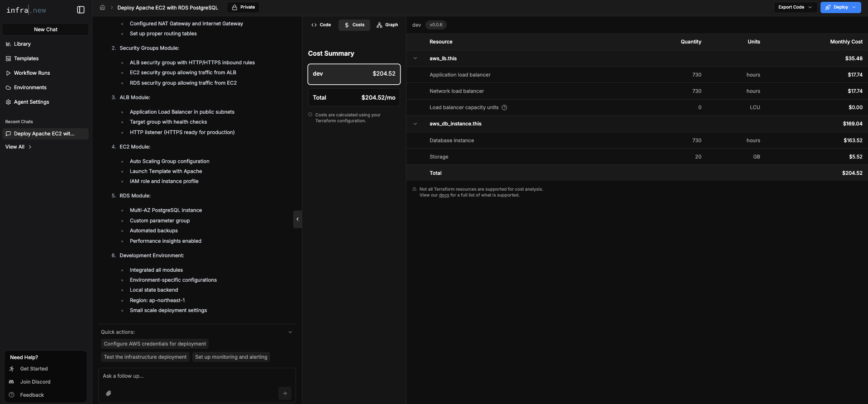Click the Network load balancer row
868x404 pixels.
point(637,91)
